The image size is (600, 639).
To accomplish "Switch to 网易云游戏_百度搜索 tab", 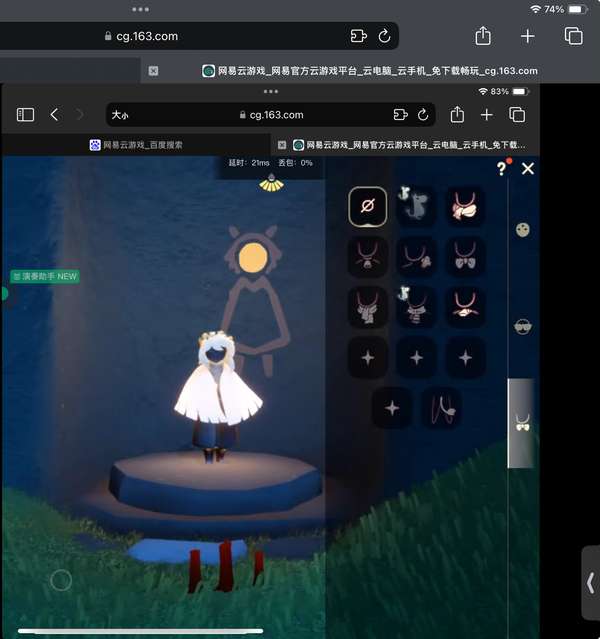I will (136, 145).
